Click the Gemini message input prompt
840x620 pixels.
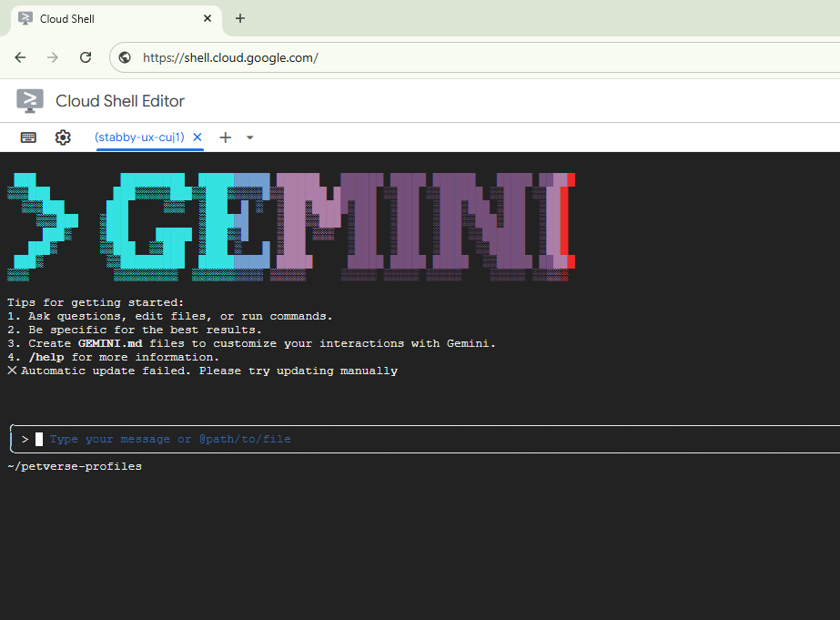coord(425,440)
